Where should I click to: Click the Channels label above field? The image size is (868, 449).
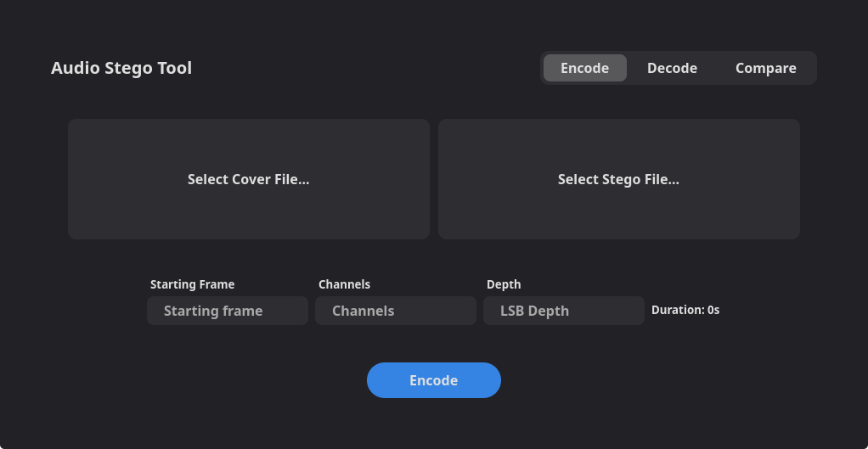(344, 284)
